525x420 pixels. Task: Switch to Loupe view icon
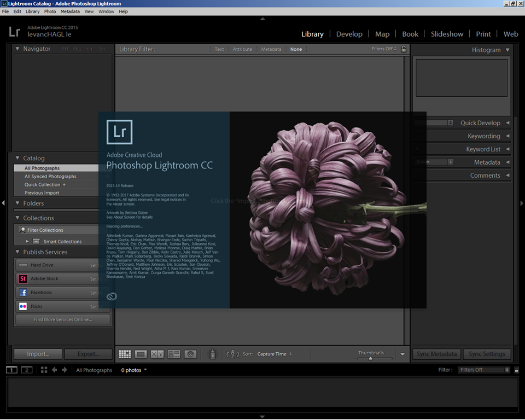pos(141,354)
